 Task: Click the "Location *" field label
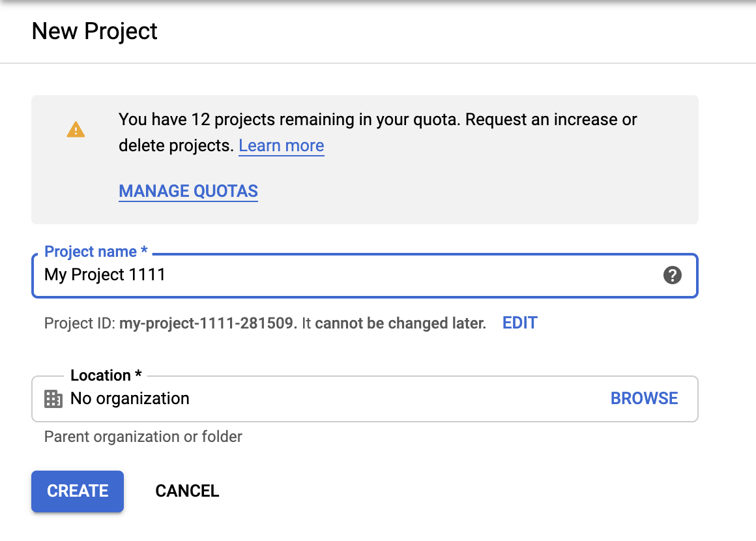106,375
